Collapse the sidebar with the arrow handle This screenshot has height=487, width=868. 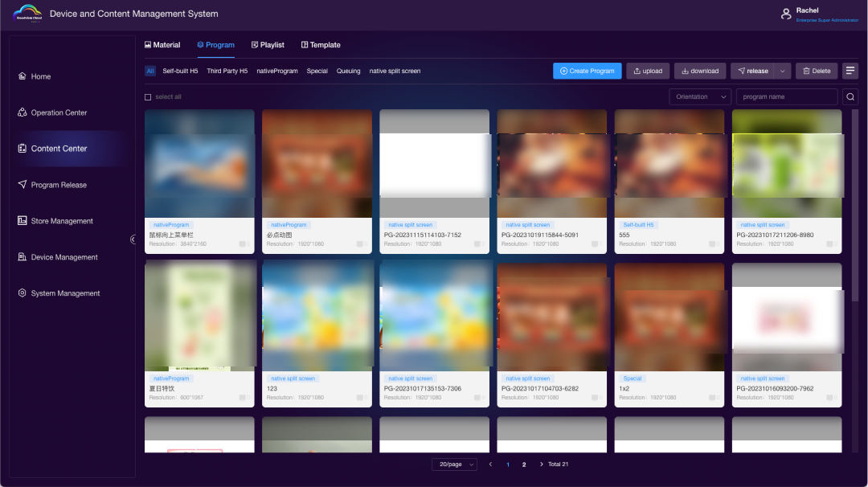point(133,239)
